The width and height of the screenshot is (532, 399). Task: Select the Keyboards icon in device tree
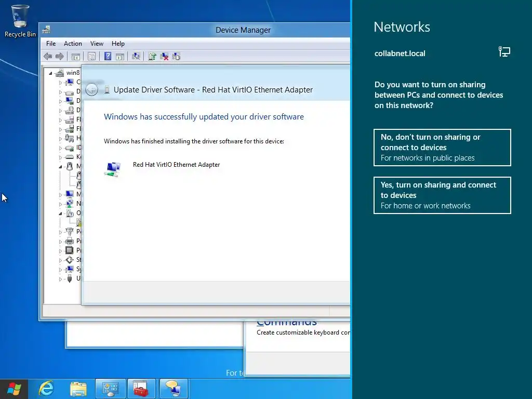click(70, 157)
